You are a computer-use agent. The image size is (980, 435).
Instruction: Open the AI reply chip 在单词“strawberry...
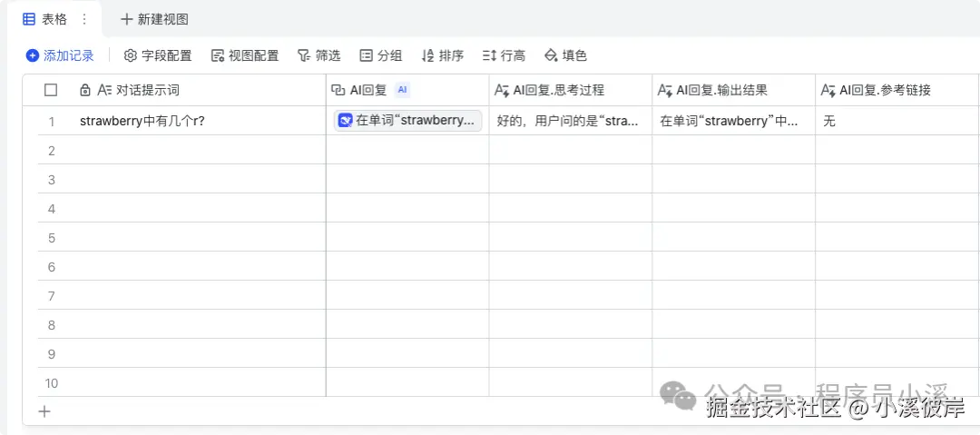[x=408, y=121]
